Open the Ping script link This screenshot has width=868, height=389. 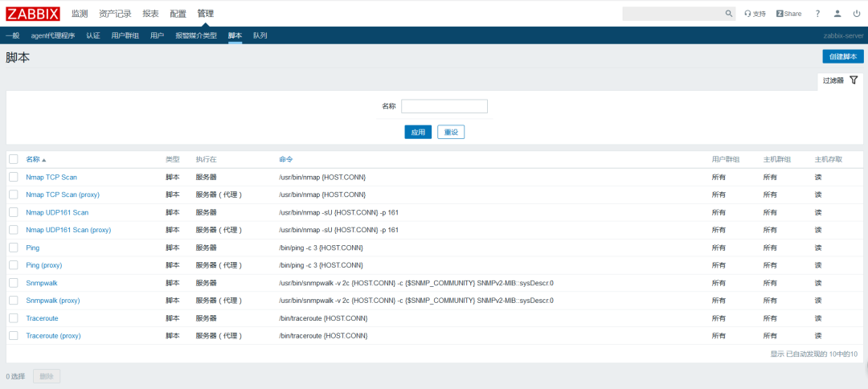coord(33,248)
